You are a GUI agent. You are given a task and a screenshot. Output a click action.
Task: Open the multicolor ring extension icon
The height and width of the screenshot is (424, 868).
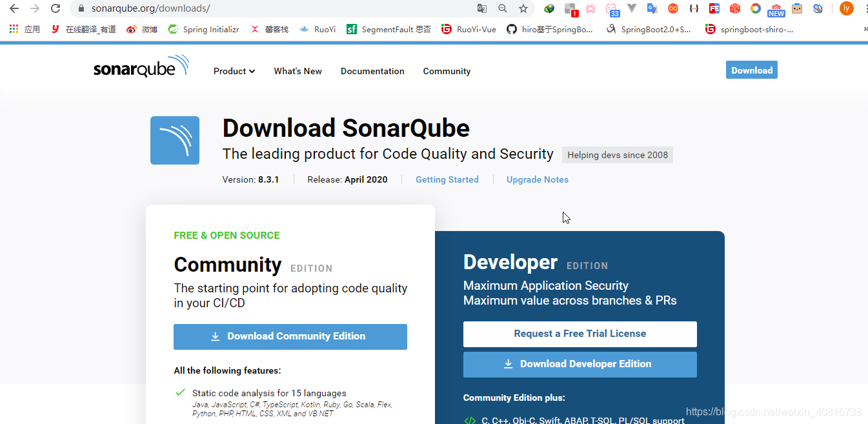pos(756,8)
